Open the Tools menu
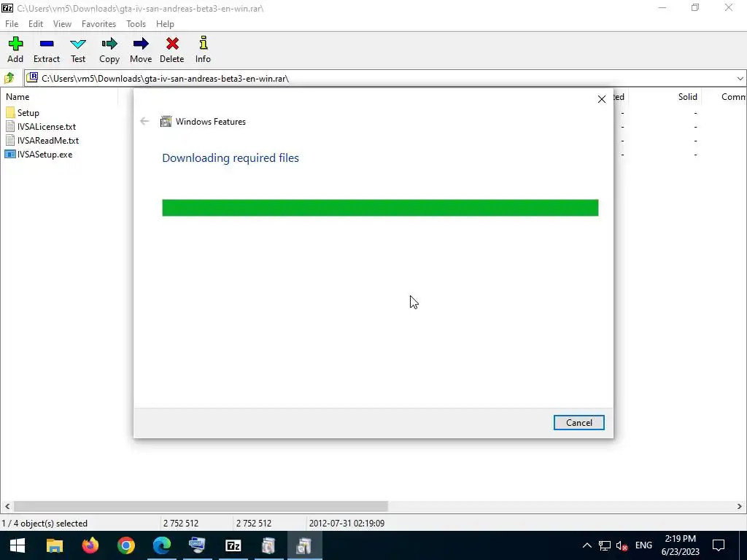 [136, 24]
